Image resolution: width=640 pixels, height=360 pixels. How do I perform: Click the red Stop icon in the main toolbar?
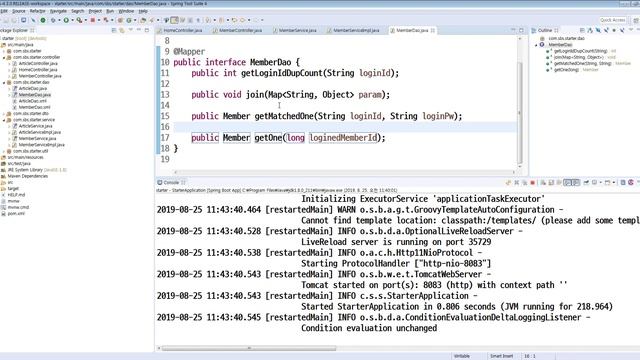pyautogui.click(x=93, y=20)
